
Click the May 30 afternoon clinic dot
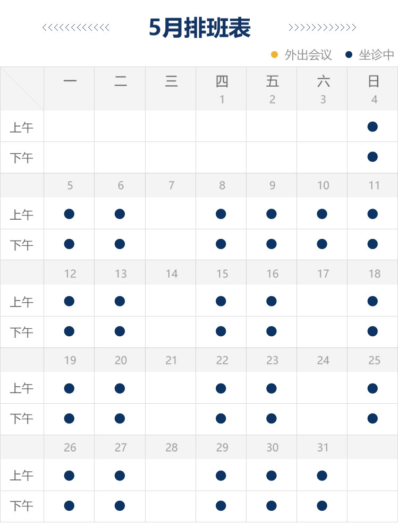coord(272,506)
